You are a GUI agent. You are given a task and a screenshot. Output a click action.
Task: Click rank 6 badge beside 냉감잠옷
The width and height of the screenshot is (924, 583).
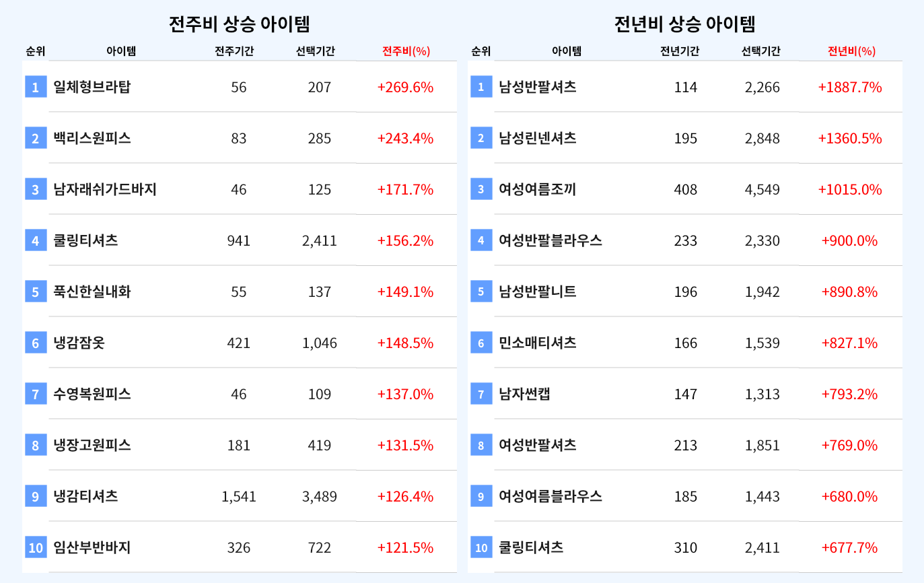[x=36, y=343]
